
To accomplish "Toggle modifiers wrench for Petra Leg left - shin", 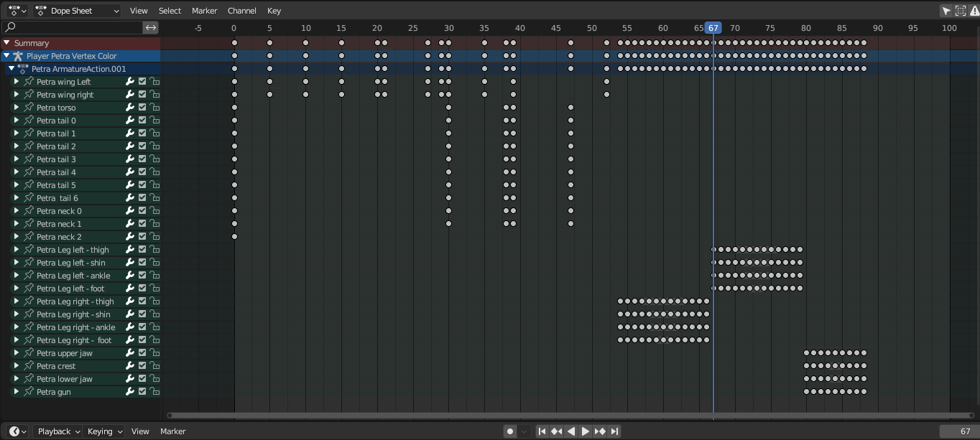I will pos(130,263).
